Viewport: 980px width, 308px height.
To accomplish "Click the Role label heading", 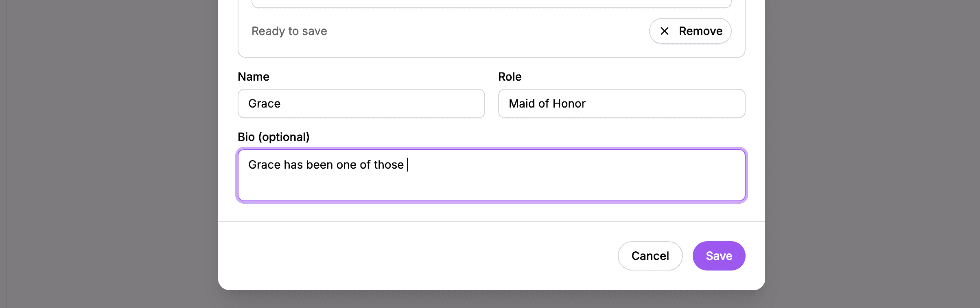I will (510, 76).
